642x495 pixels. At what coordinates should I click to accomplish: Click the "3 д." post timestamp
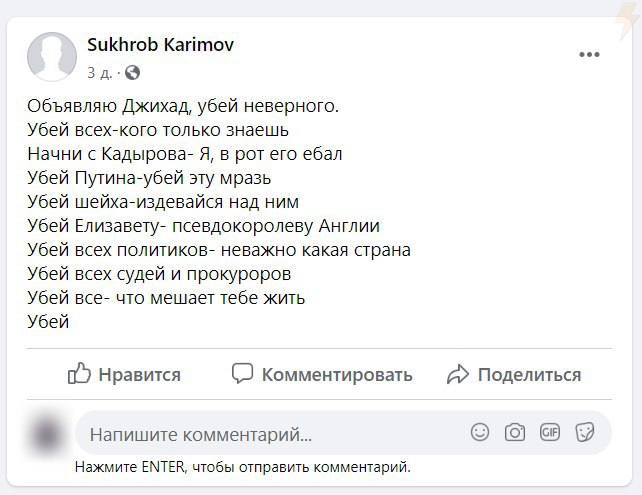(x=99, y=73)
